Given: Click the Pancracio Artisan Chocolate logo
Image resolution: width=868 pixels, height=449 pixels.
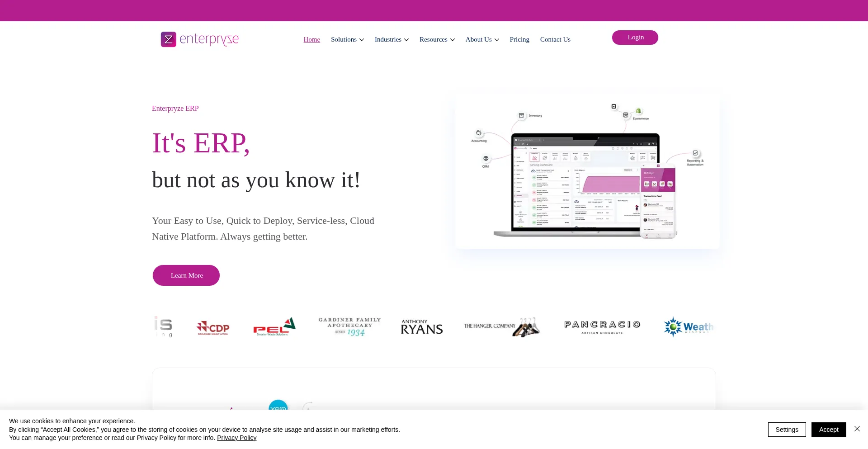Looking at the screenshot, I should pyautogui.click(x=602, y=326).
